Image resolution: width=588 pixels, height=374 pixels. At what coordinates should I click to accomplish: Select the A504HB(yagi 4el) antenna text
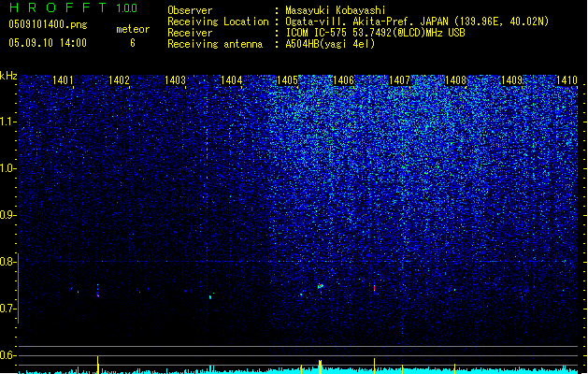tap(330, 44)
